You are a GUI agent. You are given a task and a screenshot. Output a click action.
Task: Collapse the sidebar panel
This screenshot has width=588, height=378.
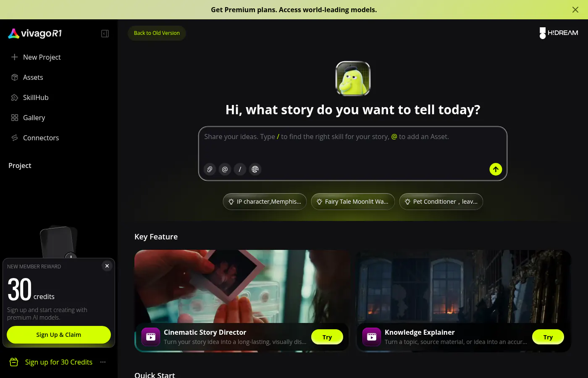[x=105, y=34]
